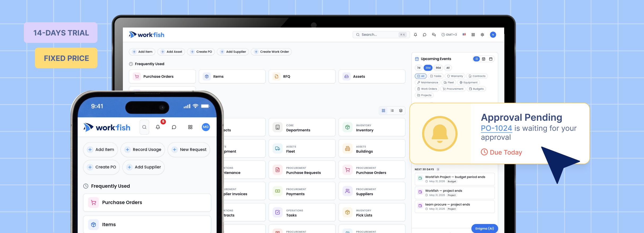644x233 pixels.
Task: Tap New Request on the phone
Action: (x=189, y=150)
